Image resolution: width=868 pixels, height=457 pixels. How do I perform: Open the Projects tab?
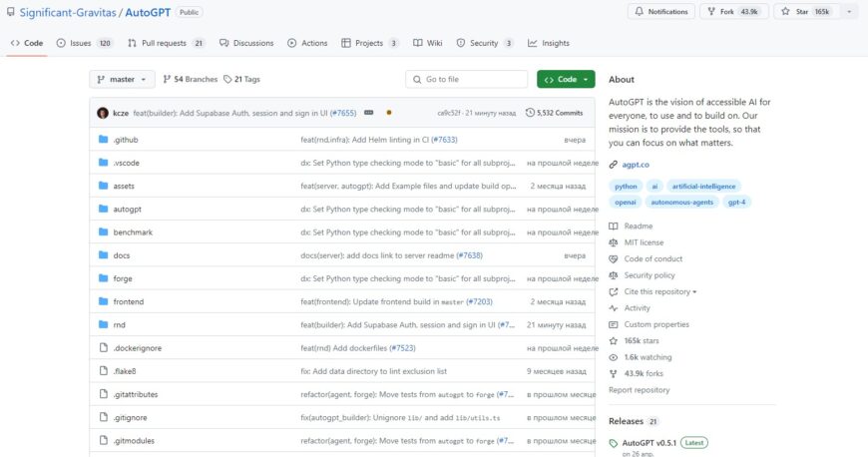tap(370, 43)
